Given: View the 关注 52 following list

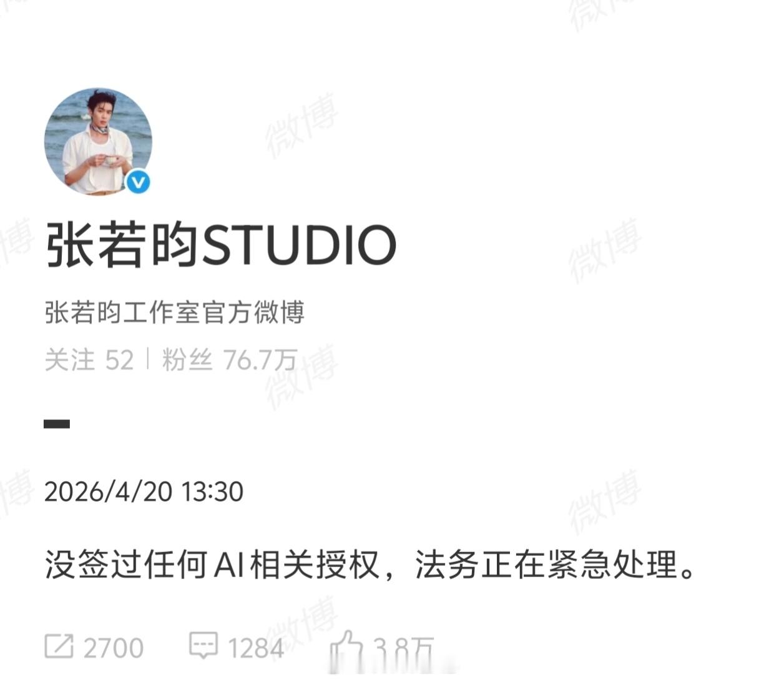Looking at the screenshot, I should 89,360.
